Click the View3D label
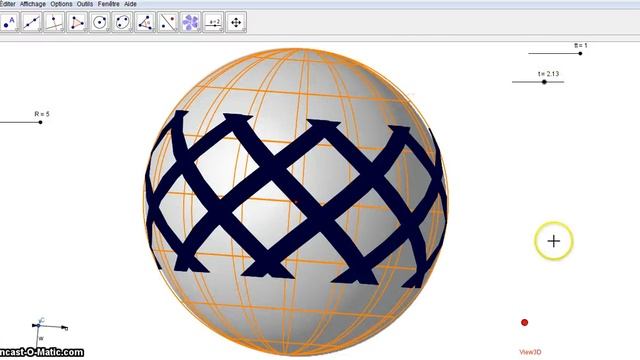Viewport: 640px width, 360px height. pyautogui.click(x=530, y=352)
